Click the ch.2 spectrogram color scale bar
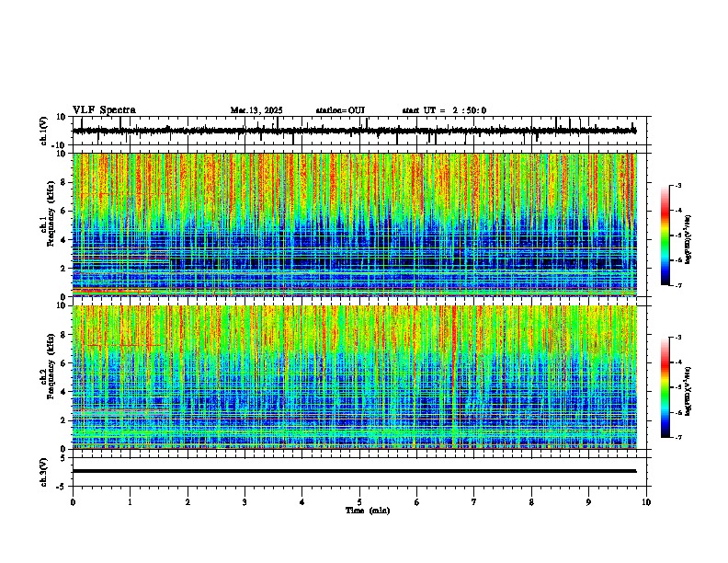728x563 pixels. (665, 387)
